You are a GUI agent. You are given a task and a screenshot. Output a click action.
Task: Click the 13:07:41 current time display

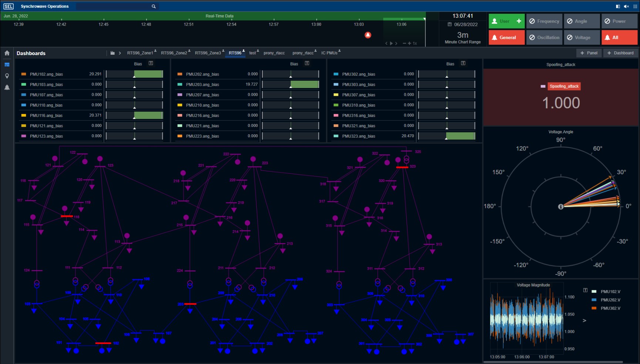pyautogui.click(x=463, y=16)
